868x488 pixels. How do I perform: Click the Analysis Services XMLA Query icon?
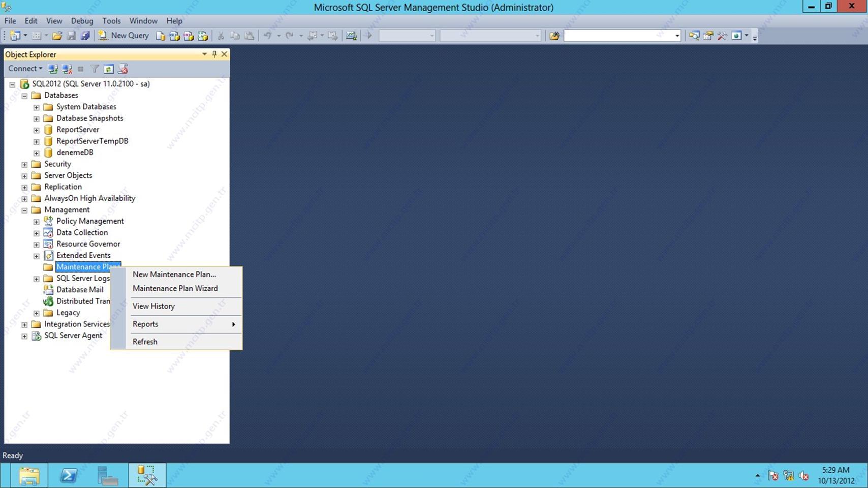coord(203,36)
